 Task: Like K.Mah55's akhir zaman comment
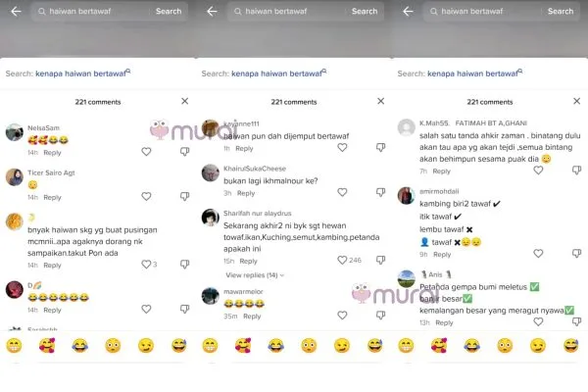click(538, 171)
